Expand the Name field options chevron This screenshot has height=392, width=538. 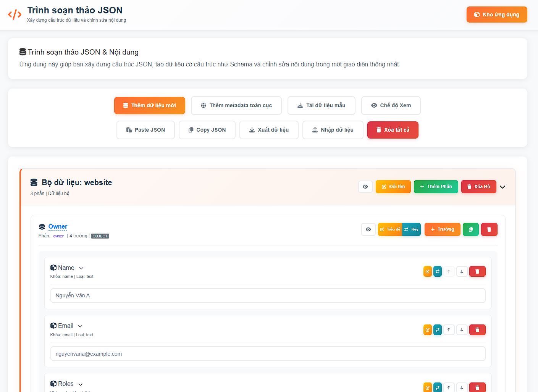tap(81, 268)
